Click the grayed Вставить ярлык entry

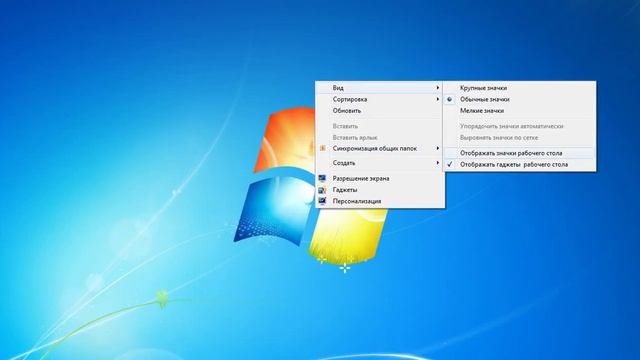tap(380, 138)
